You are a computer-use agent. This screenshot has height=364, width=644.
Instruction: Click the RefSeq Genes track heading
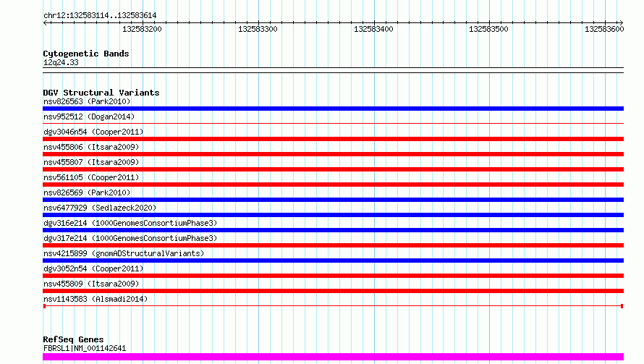point(73,339)
